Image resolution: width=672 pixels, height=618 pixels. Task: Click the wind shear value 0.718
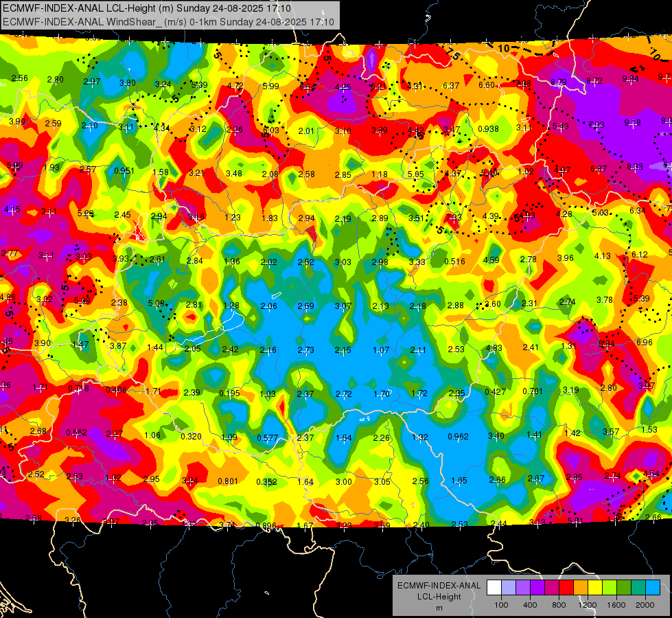[x=78, y=389]
